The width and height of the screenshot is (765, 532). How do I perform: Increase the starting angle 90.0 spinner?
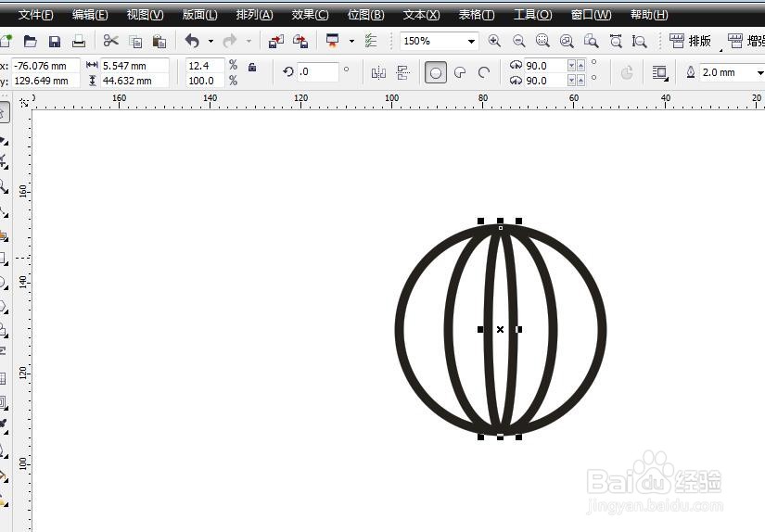[580, 66]
